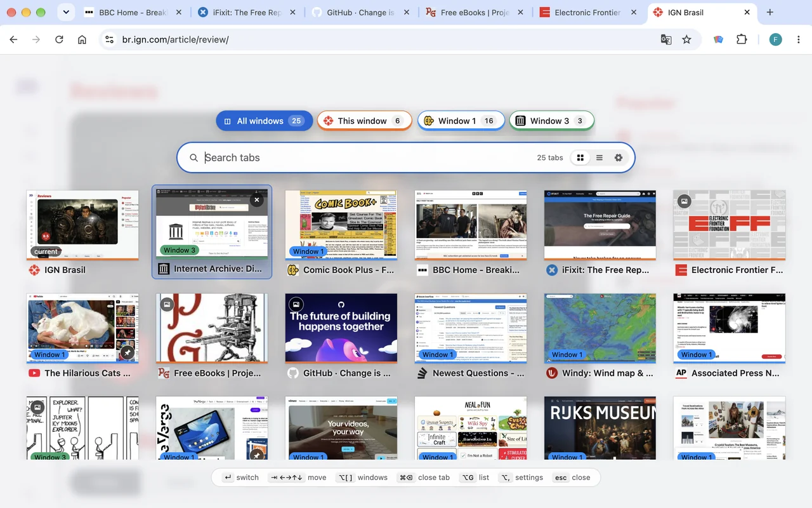Bookmark this page with the star icon
Viewport: 812px width, 508px height.
(x=686, y=39)
